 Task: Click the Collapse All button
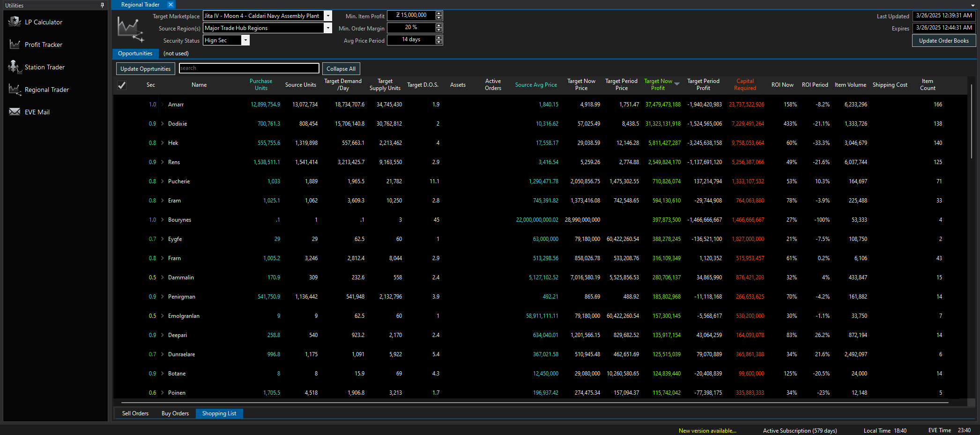[341, 68]
